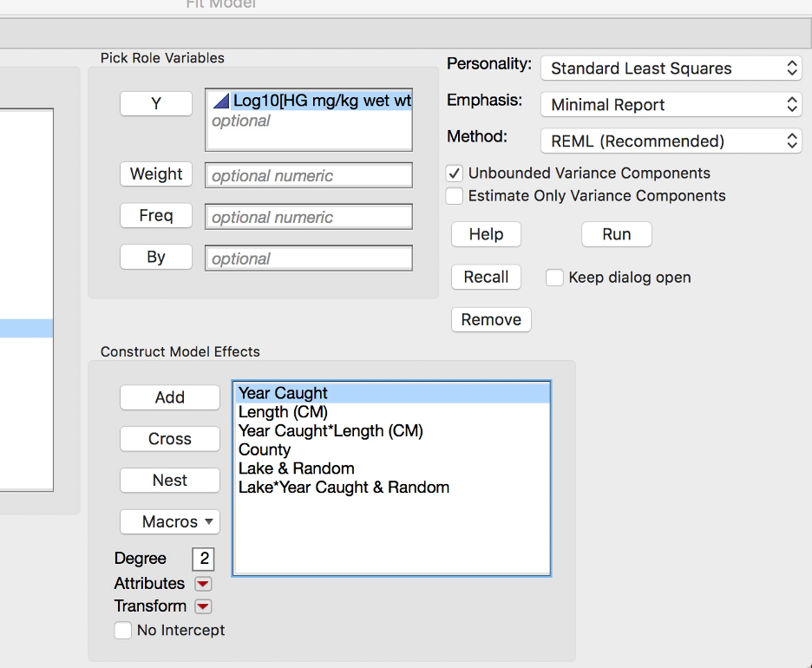This screenshot has width=812, height=668.
Task: Change the Emphasis from Minimal Report
Action: pos(670,104)
